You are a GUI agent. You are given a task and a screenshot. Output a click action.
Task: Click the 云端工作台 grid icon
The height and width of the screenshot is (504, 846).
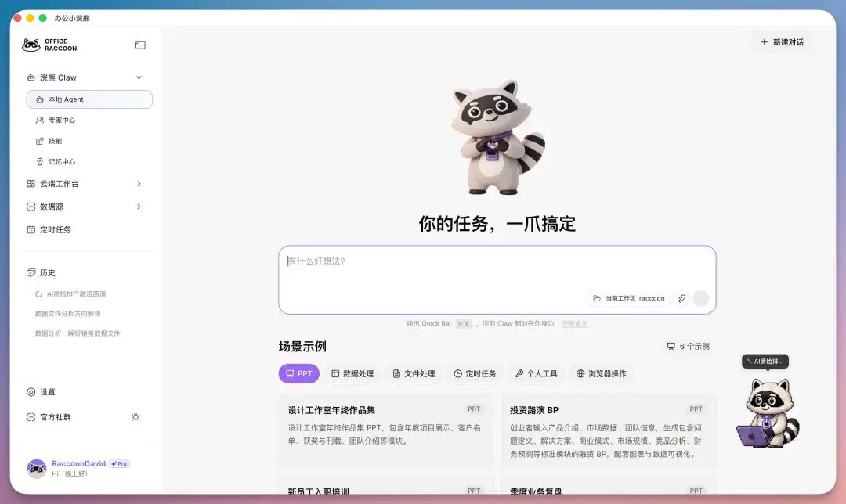point(31,184)
